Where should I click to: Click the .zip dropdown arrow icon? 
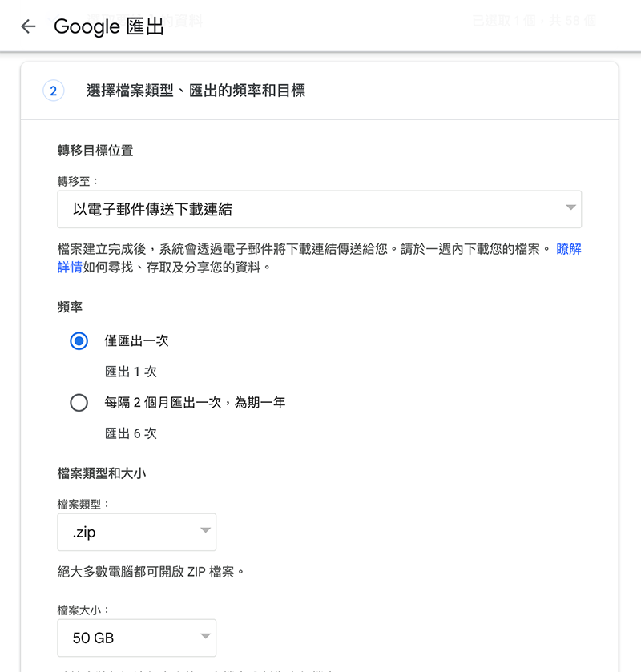205,530
